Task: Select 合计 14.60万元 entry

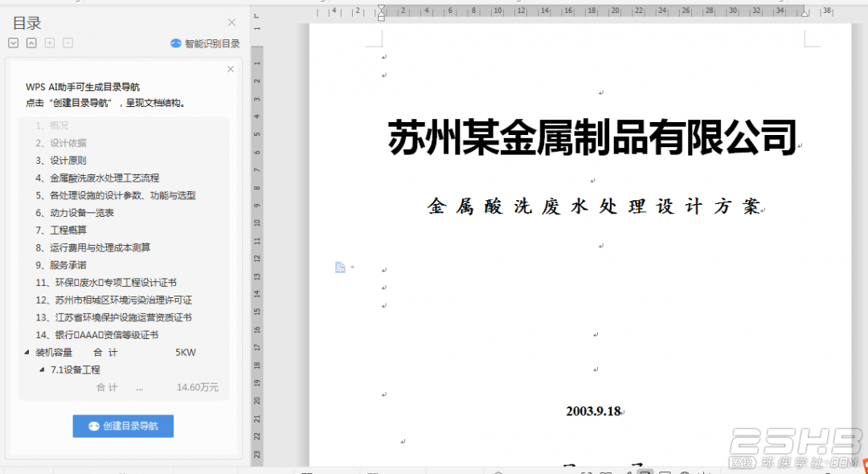Action: coord(158,387)
